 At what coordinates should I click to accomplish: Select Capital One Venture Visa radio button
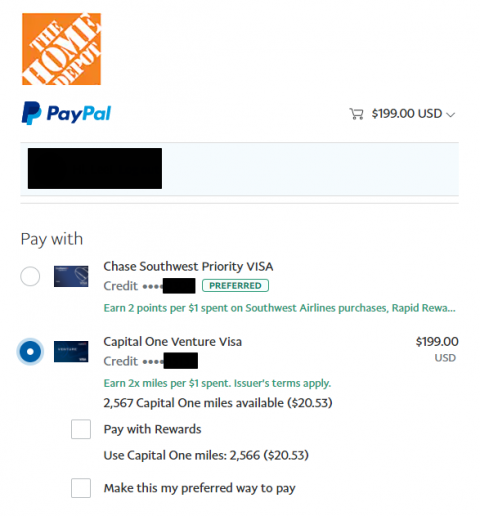(30, 352)
